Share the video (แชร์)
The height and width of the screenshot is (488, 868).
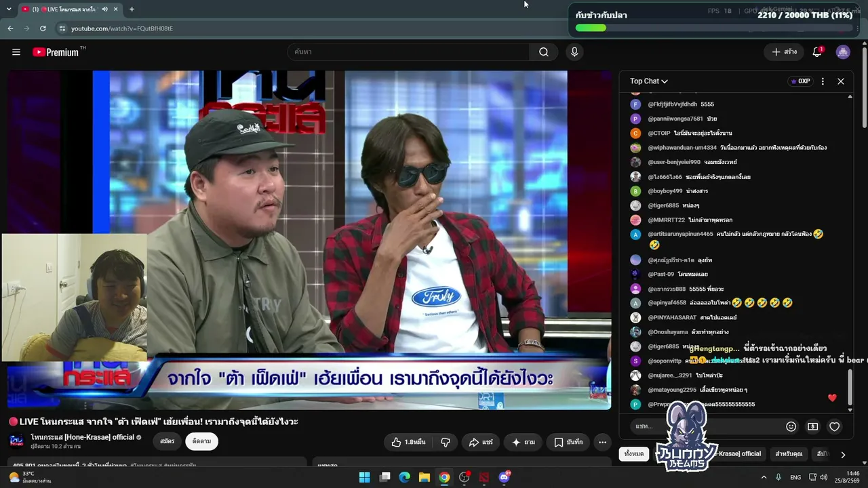[x=481, y=442]
